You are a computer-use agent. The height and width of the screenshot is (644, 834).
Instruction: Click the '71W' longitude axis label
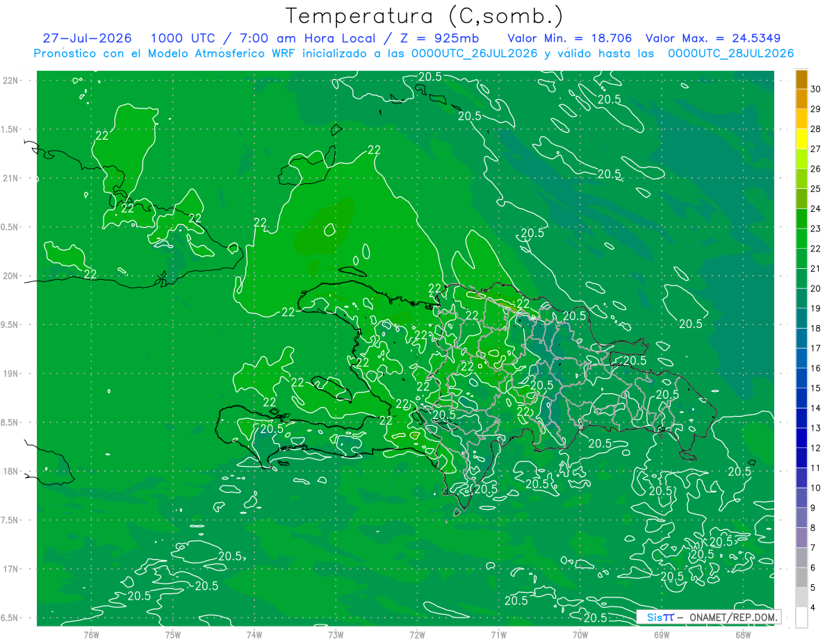498,634
